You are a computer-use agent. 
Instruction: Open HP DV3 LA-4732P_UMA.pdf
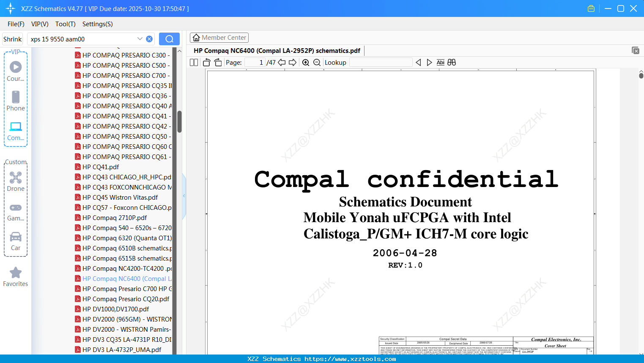click(x=118, y=349)
